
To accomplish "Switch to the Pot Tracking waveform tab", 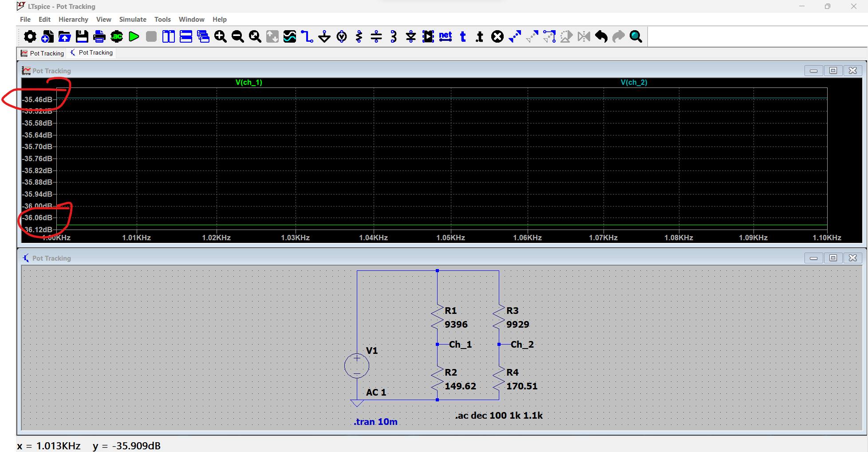I will coord(42,53).
